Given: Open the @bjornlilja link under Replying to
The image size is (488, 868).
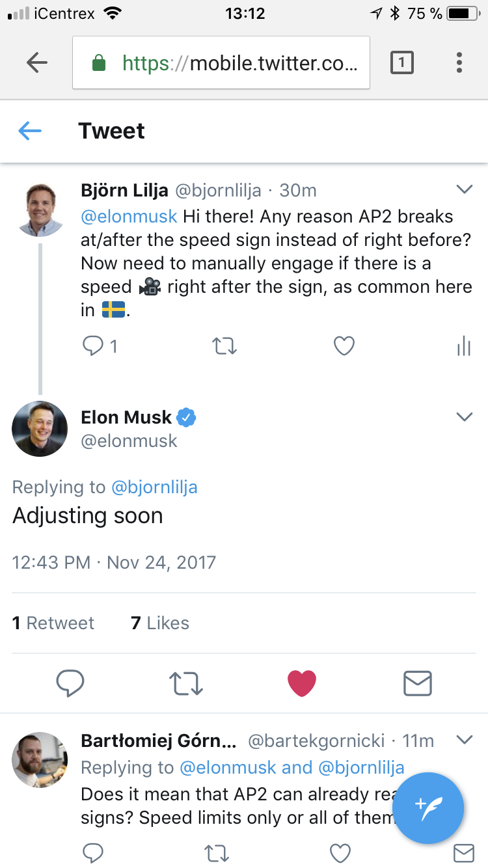Looking at the screenshot, I should pos(154,487).
